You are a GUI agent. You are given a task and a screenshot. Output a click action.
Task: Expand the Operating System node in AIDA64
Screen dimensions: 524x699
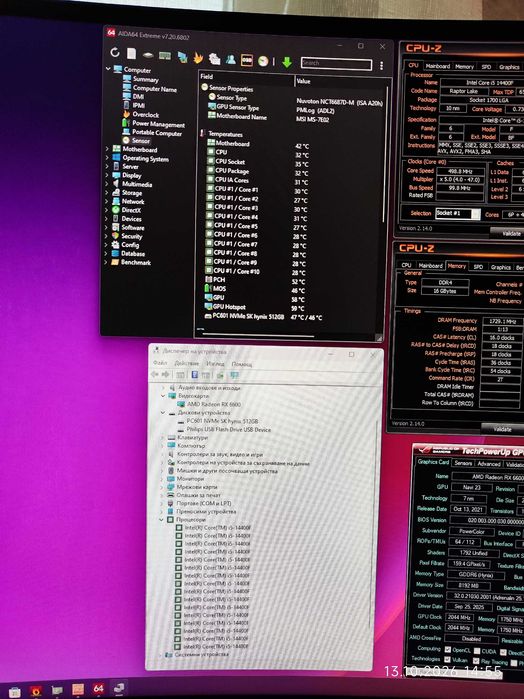[107, 157]
